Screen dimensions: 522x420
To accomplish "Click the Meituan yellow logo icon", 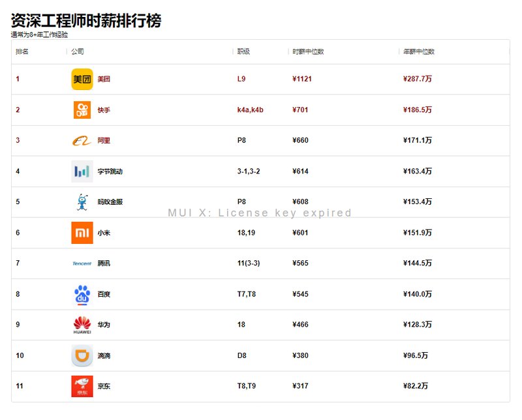I will (x=82, y=79).
